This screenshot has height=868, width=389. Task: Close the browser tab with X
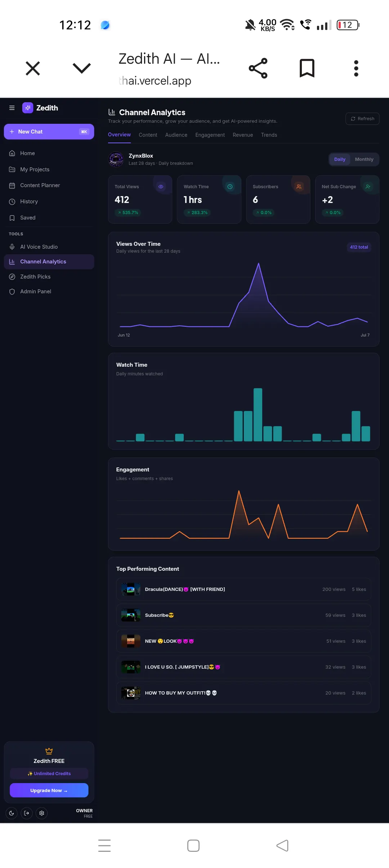tap(33, 68)
